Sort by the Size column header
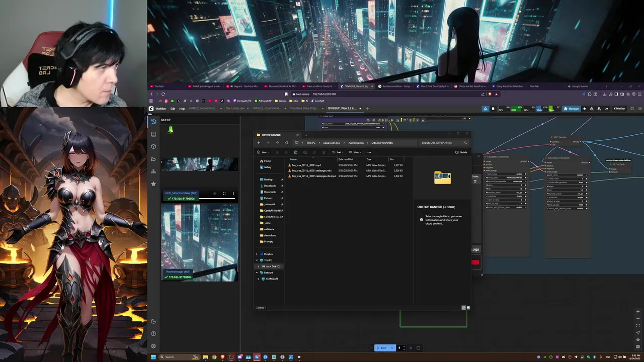Viewport: 644px width, 362px height. (x=395, y=159)
